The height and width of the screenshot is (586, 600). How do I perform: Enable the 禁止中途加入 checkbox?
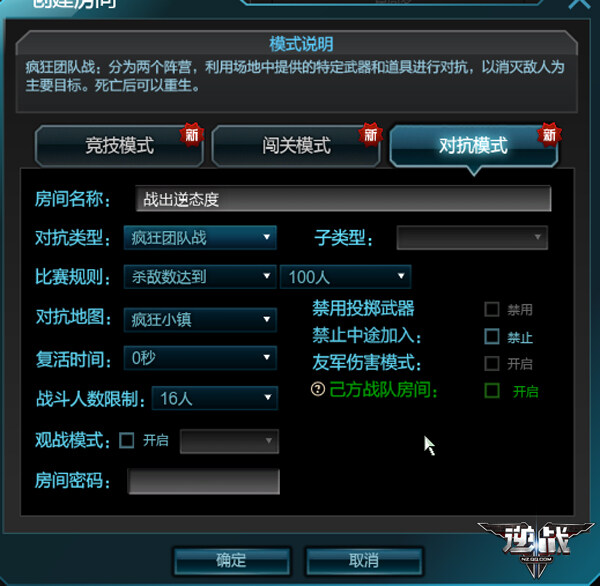pos(492,336)
